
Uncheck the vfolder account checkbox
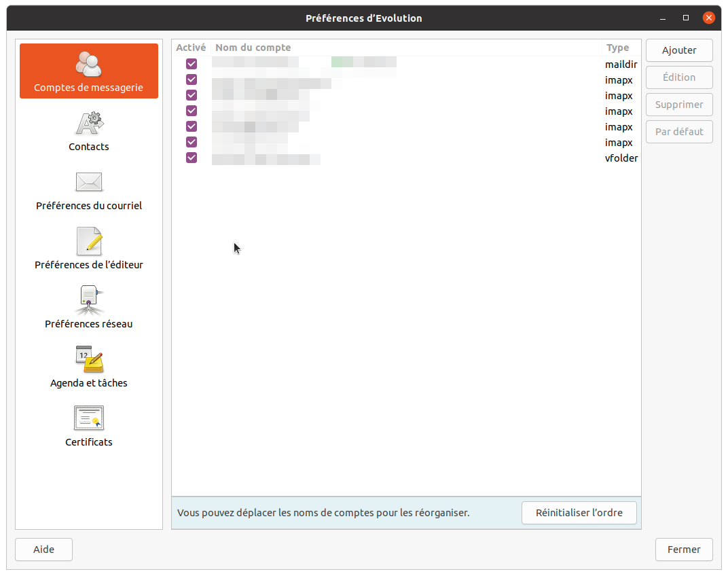[x=192, y=158]
